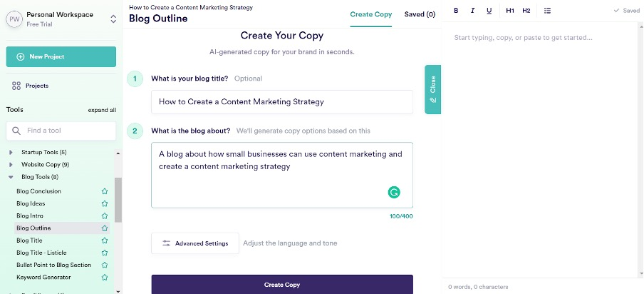Click the New Project button
This screenshot has width=644, height=294.
(x=61, y=57)
